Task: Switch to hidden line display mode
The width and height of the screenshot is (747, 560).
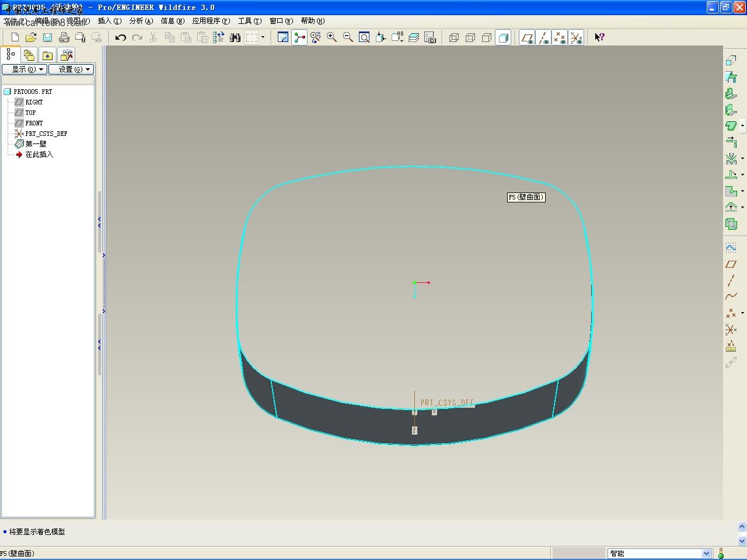Action: coord(470,37)
